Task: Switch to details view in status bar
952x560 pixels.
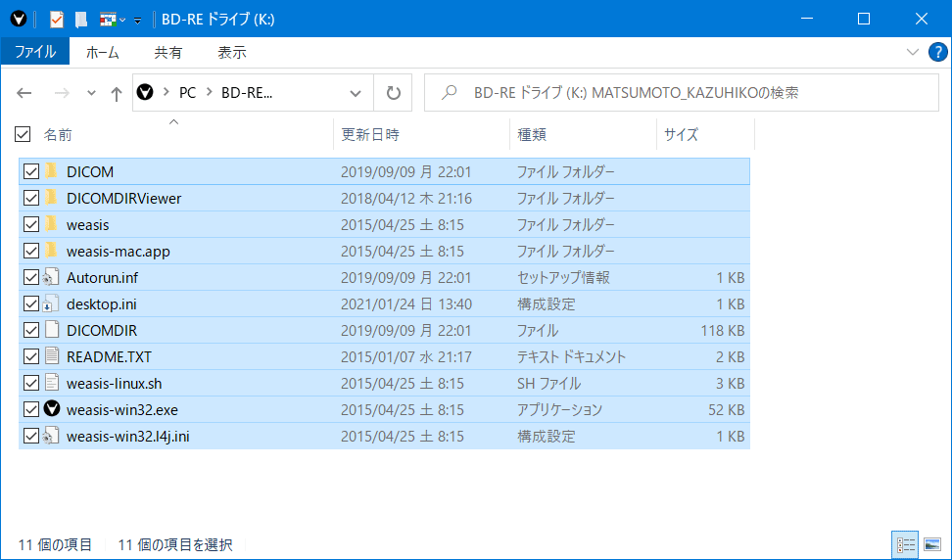Action: 906,545
